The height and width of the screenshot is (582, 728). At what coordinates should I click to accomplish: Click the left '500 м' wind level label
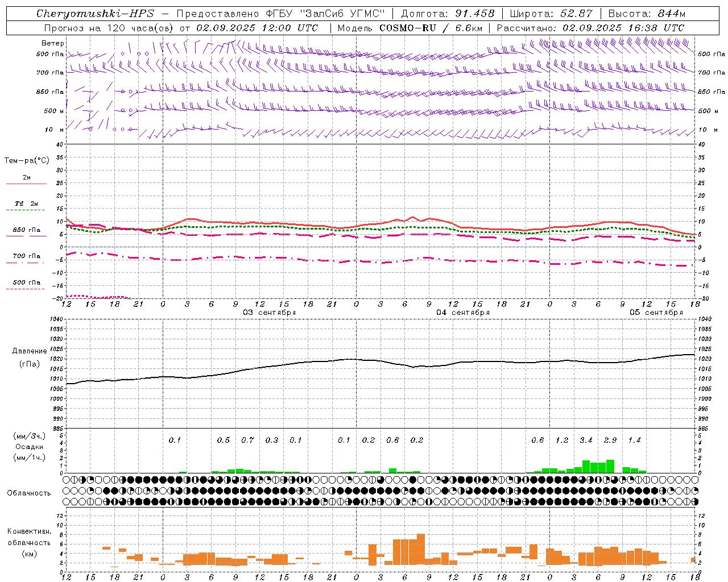click(x=54, y=111)
